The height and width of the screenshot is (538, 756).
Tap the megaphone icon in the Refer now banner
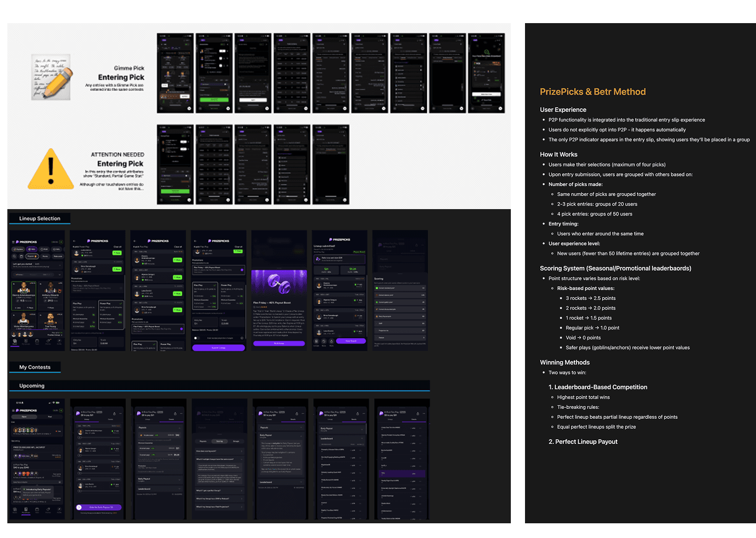click(318, 259)
